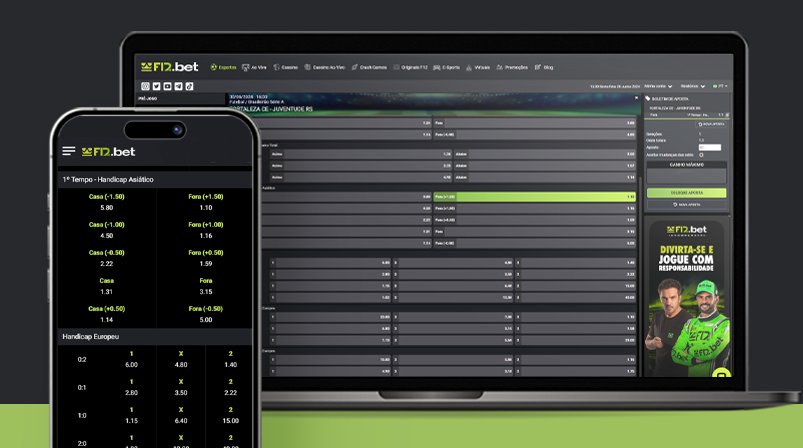Open the E-Sports section
This screenshot has height=448, width=803.
pyautogui.click(x=447, y=67)
